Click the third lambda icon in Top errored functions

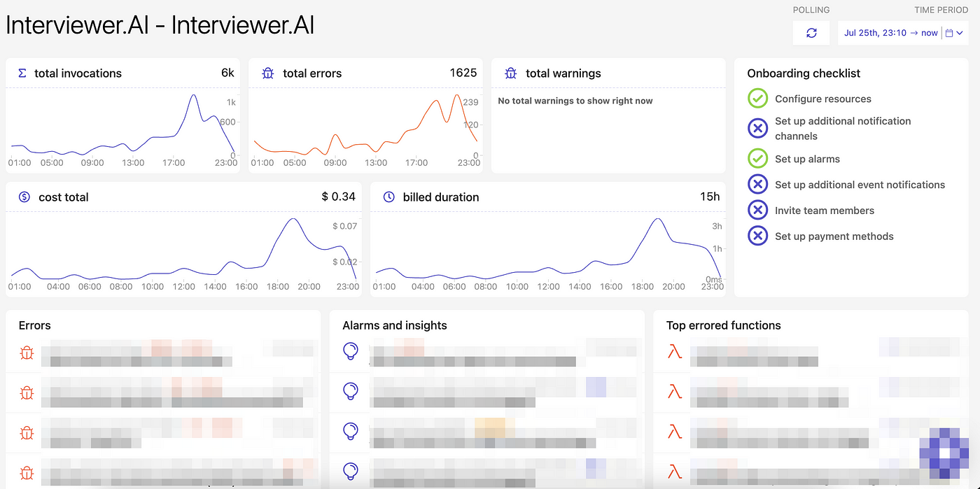(675, 432)
